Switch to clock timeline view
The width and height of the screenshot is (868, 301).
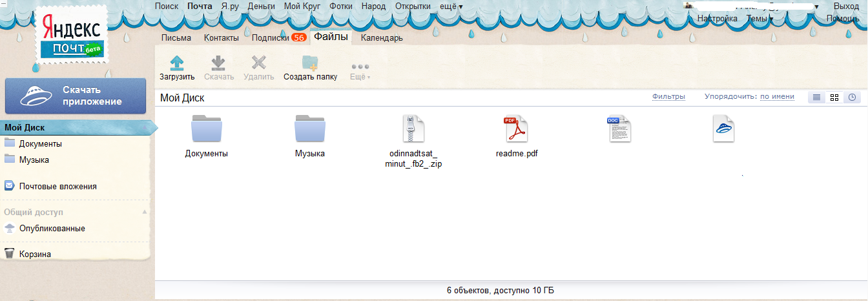pyautogui.click(x=852, y=97)
